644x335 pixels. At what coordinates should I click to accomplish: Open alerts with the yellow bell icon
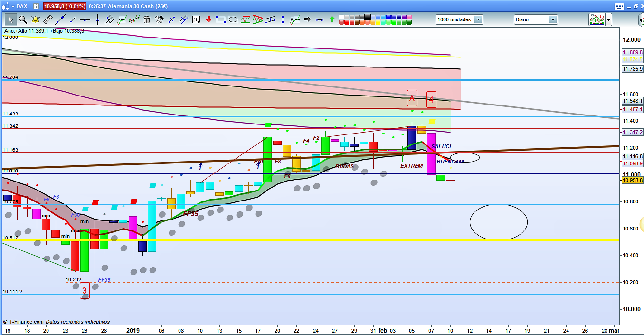[35, 19]
